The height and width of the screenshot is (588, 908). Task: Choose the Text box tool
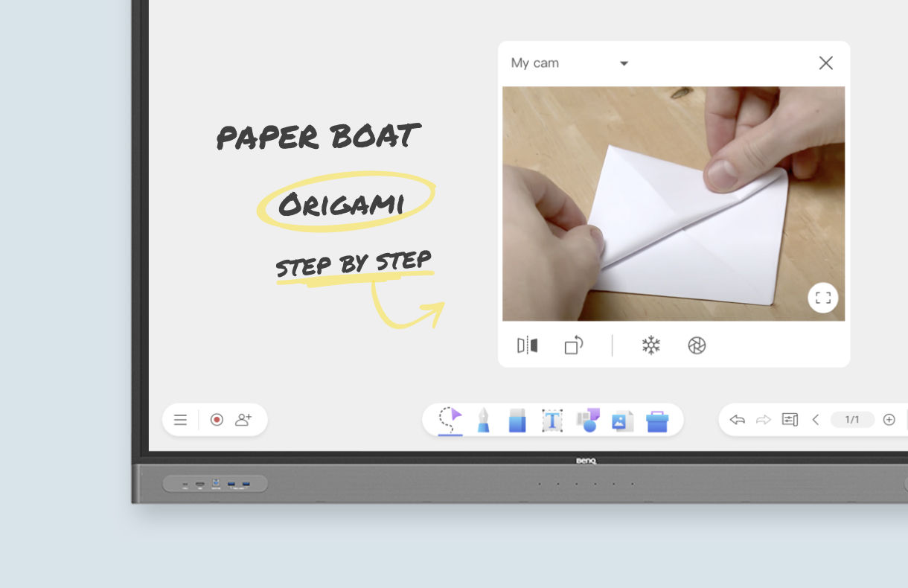click(x=551, y=421)
